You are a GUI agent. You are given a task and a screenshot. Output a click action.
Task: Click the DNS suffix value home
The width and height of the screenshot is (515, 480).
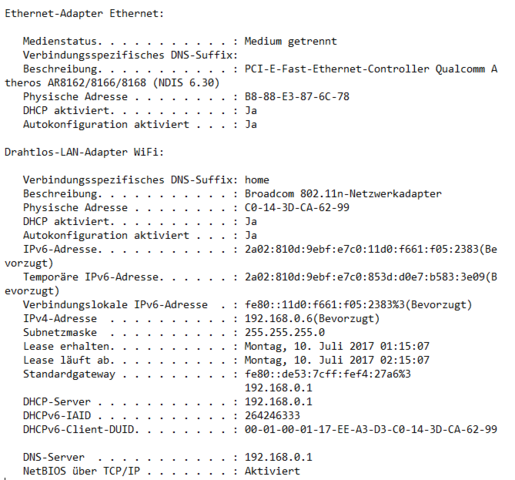(x=257, y=180)
